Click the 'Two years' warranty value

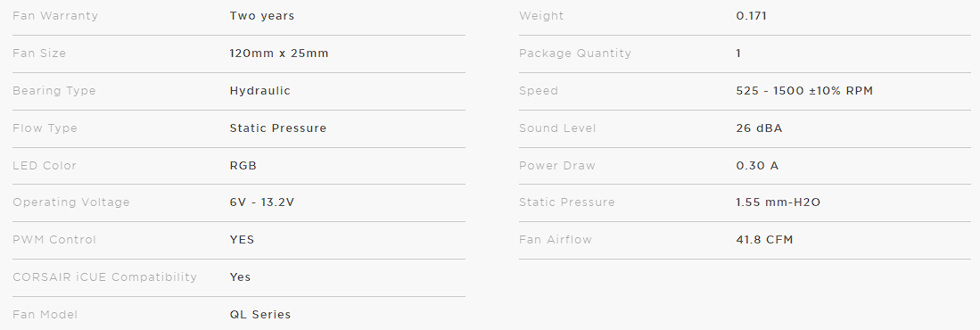[x=262, y=16]
